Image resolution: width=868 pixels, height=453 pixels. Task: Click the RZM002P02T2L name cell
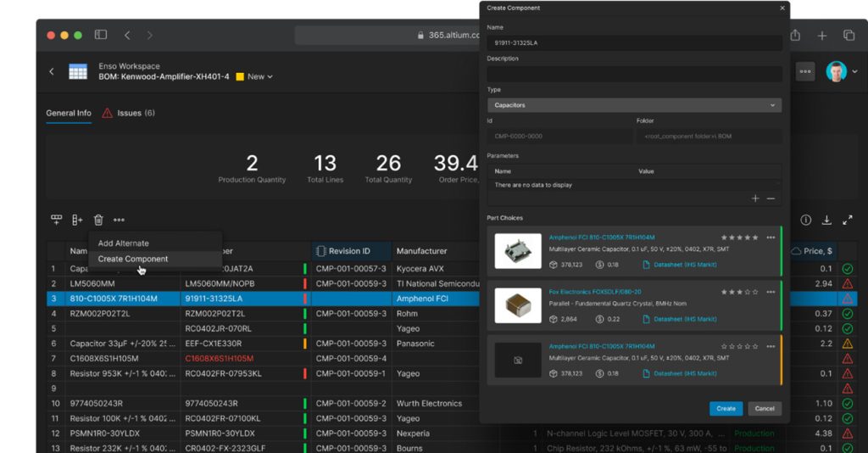point(122,313)
